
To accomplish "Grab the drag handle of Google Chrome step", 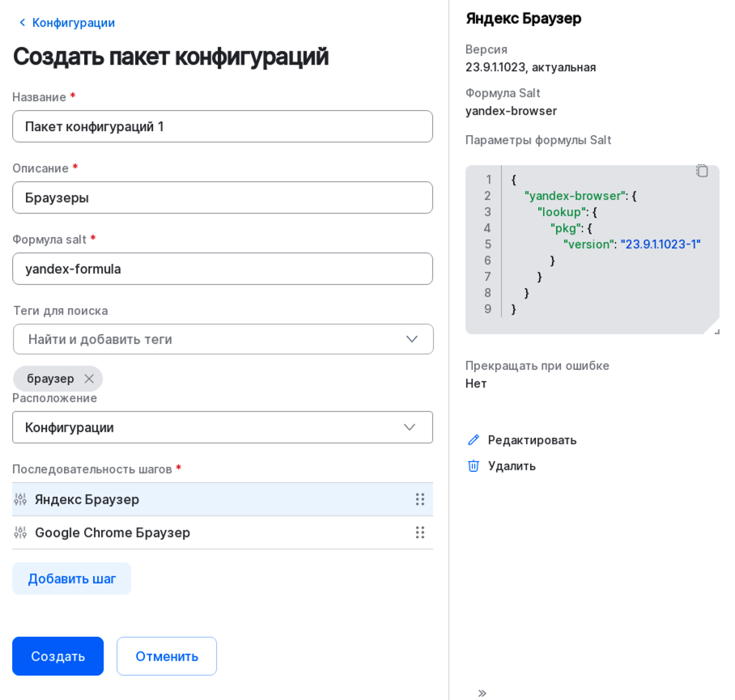I will tap(420, 532).
